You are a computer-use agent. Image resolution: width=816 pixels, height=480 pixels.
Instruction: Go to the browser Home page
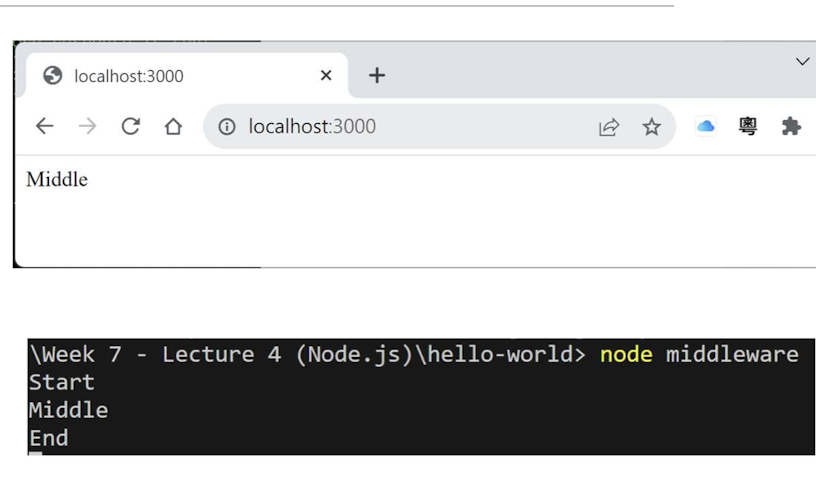[173, 127]
